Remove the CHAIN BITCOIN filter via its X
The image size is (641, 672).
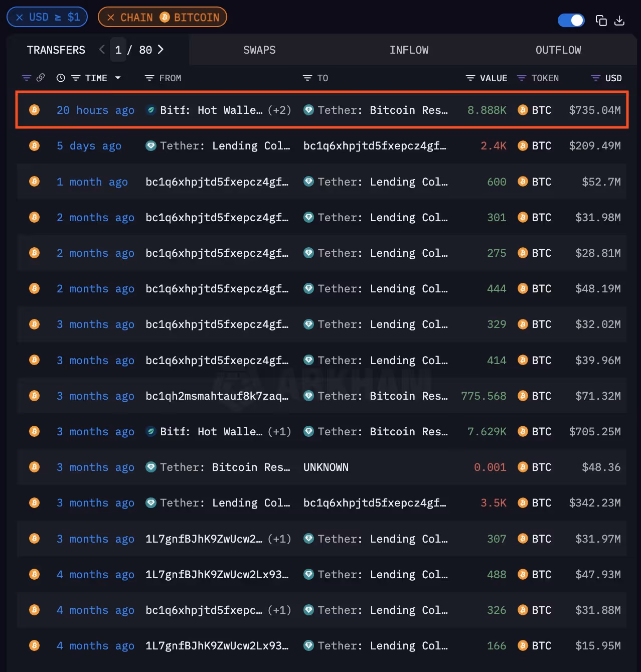click(x=111, y=17)
